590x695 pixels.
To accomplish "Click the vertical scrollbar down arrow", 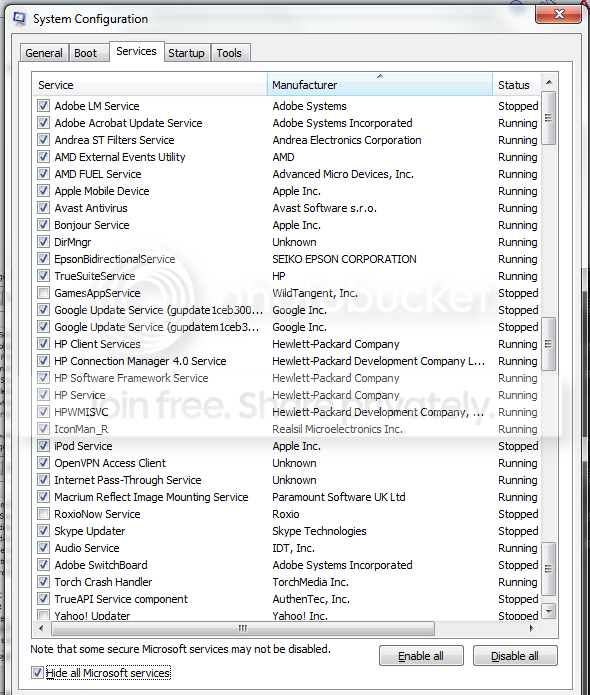I will [549, 611].
